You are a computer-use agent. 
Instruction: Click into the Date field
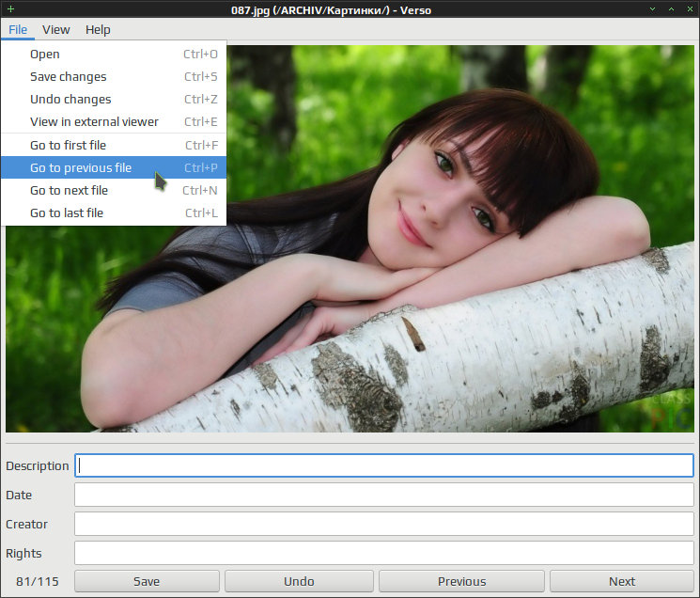tap(384, 495)
